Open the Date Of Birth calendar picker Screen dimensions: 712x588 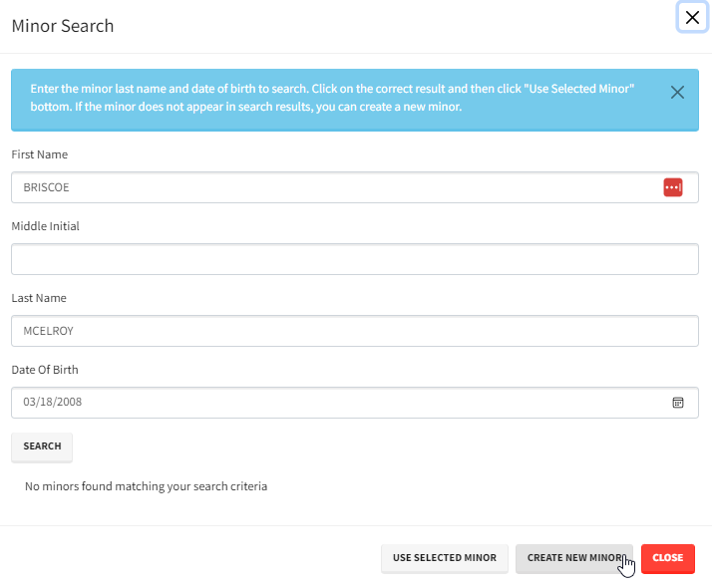click(x=678, y=403)
